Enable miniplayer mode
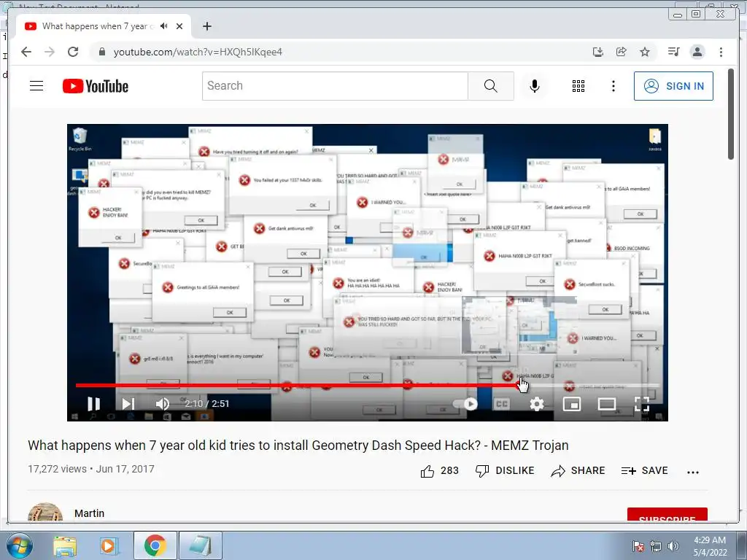The width and height of the screenshot is (747, 560). [572, 404]
